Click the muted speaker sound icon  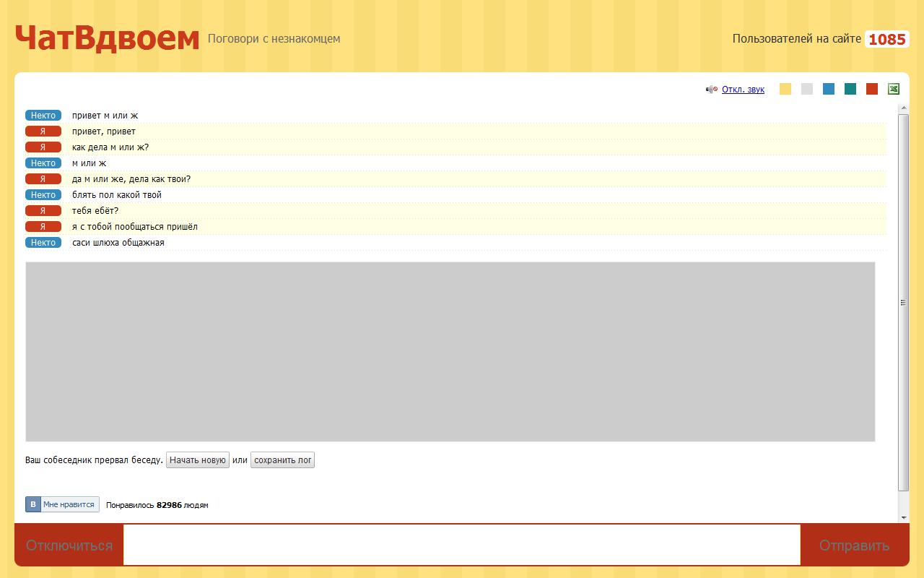click(712, 90)
